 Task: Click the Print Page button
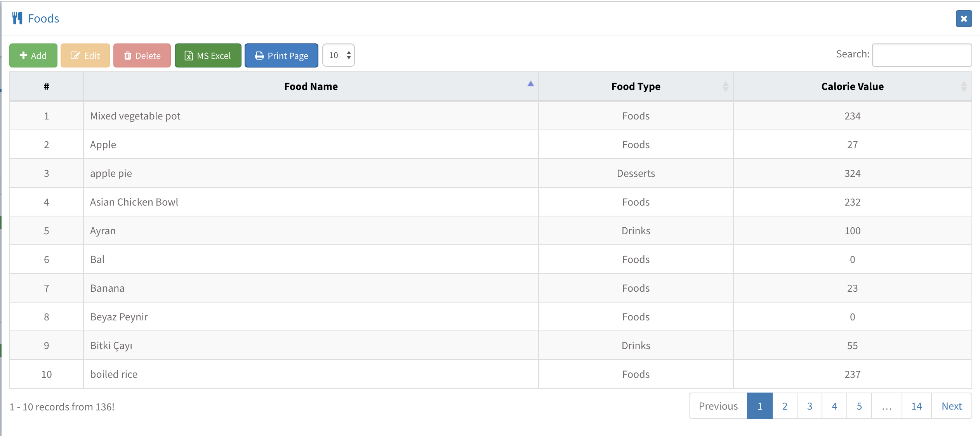pos(281,55)
